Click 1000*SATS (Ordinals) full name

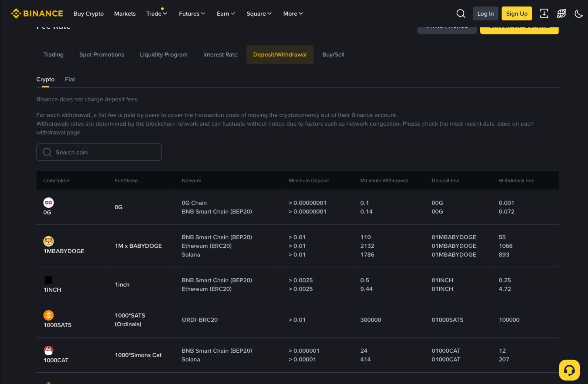click(x=130, y=320)
